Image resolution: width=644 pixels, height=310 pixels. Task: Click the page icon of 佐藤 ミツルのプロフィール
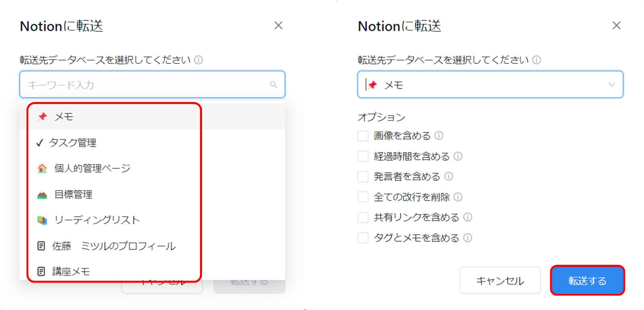click(41, 246)
